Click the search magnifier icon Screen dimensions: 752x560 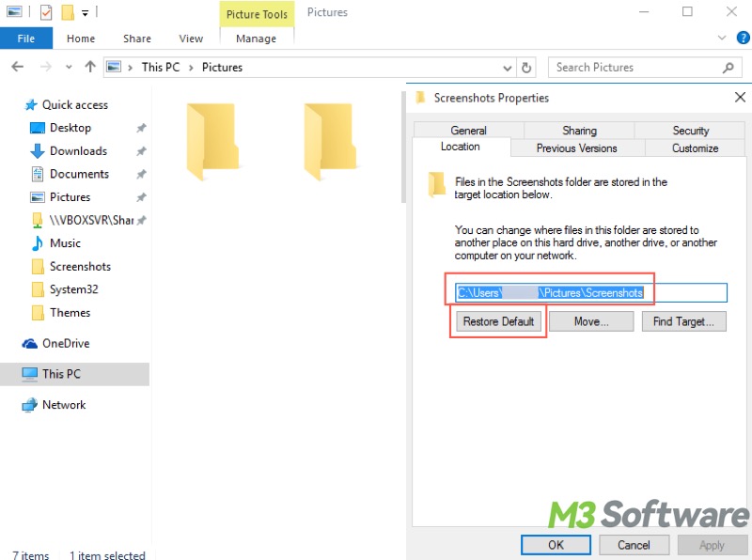(728, 68)
